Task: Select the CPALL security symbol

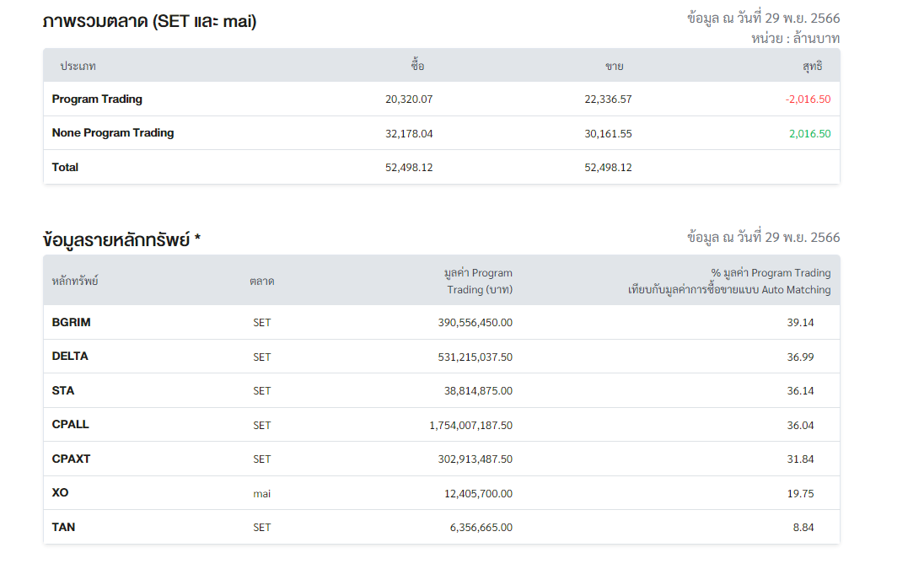Action: [x=71, y=424]
